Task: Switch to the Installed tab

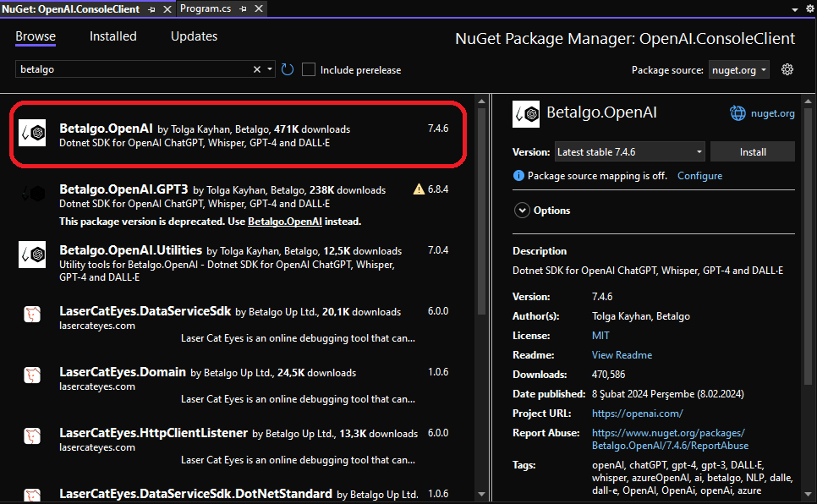Action: 113,36
